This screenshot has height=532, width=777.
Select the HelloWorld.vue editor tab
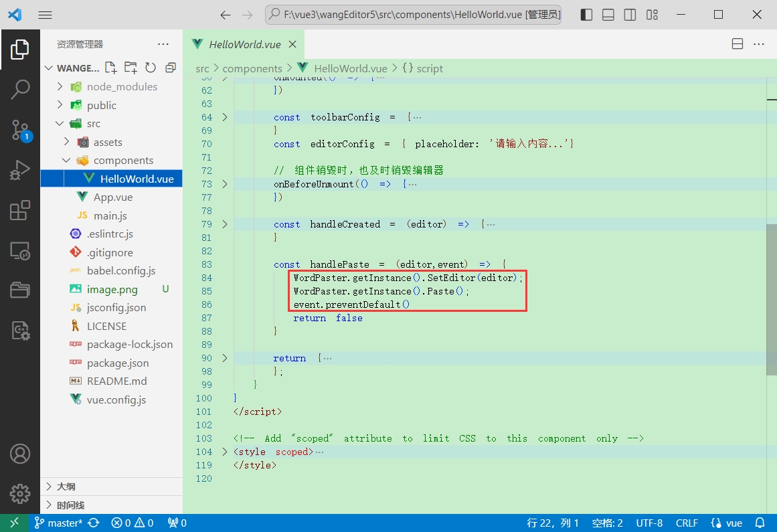point(244,44)
